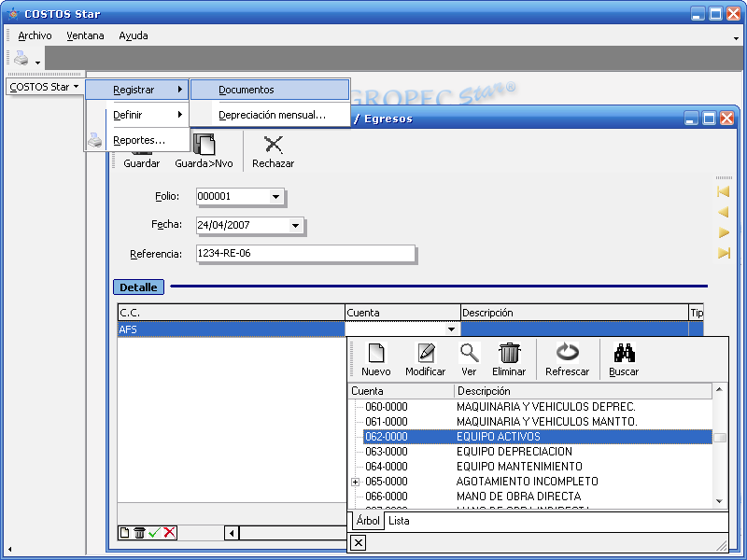Select Depreciación mensual... in the submenu

click(x=270, y=115)
